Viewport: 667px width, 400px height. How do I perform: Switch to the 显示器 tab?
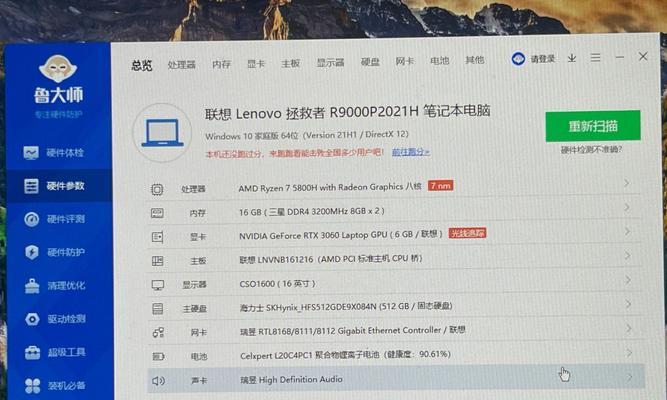(x=330, y=63)
